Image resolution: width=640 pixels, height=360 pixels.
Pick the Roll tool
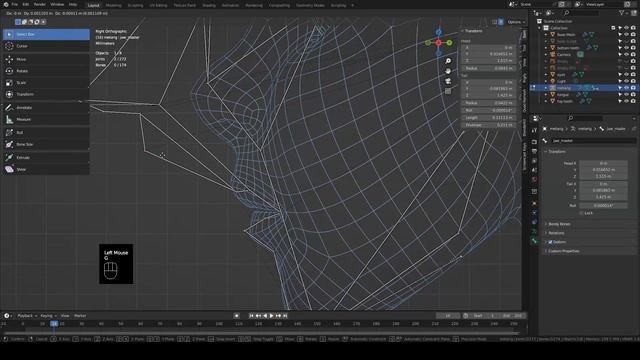tap(46, 133)
